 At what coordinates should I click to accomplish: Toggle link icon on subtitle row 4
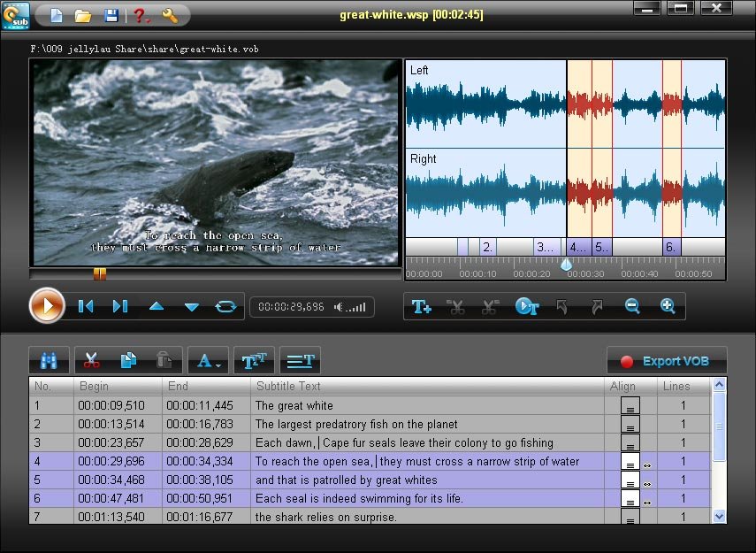(x=646, y=463)
